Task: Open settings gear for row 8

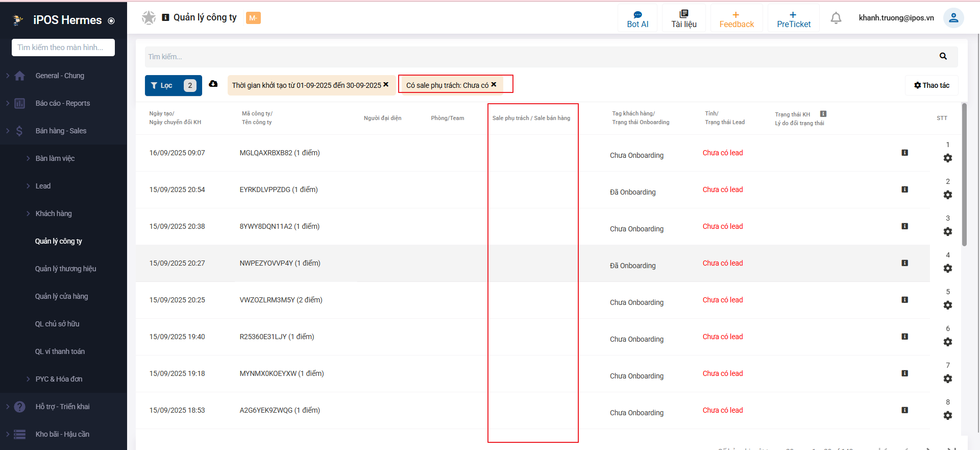Action: tap(948, 416)
